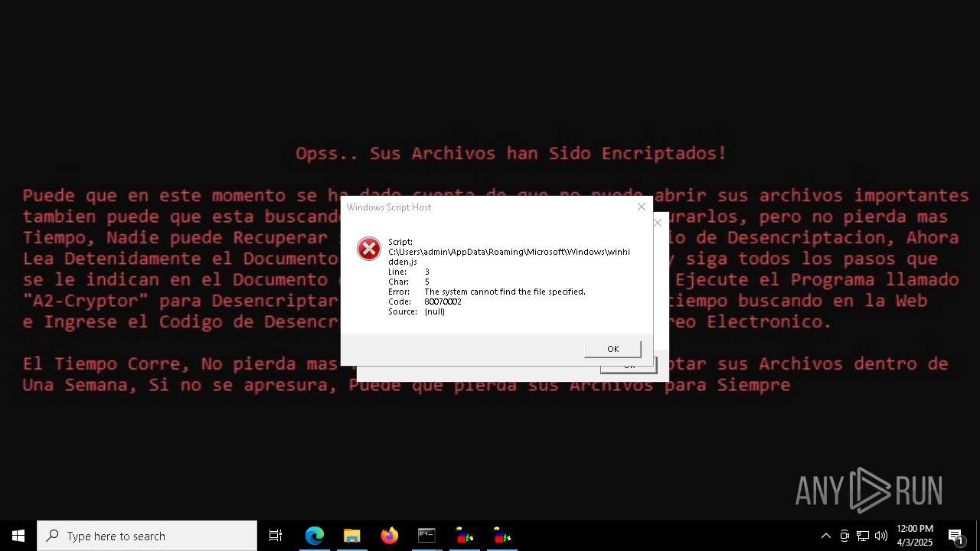Click the taskbar search box

click(147, 536)
